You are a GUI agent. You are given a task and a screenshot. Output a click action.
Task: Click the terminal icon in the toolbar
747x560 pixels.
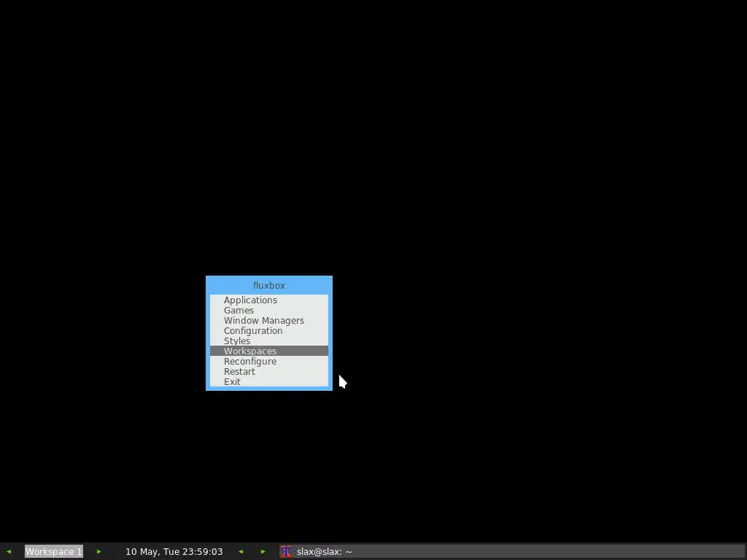[x=286, y=551]
